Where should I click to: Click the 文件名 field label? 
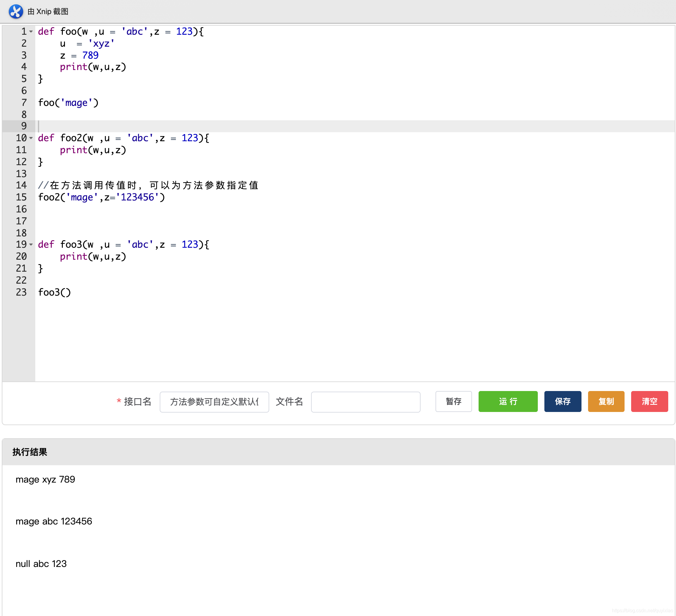coord(289,401)
